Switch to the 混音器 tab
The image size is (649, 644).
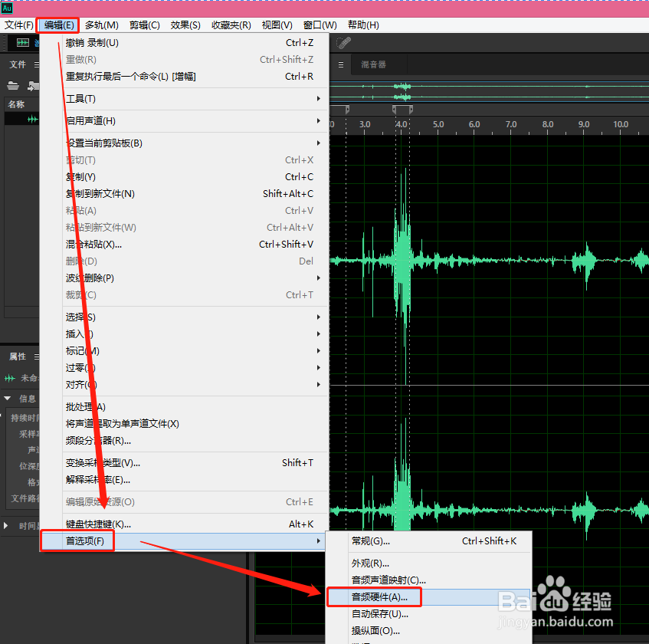[x=373, y=64]
